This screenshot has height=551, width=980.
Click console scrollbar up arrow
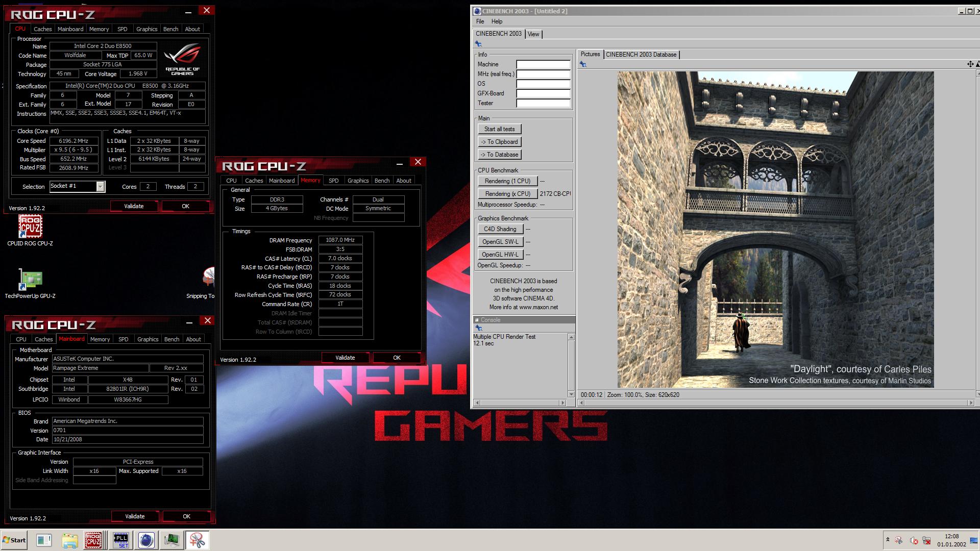tap(571, 337)
